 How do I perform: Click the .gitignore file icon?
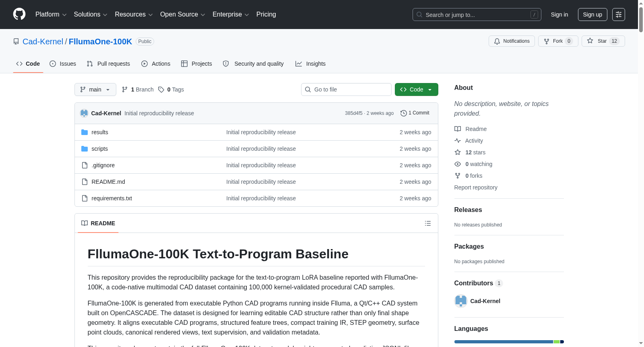coord(85,165)
